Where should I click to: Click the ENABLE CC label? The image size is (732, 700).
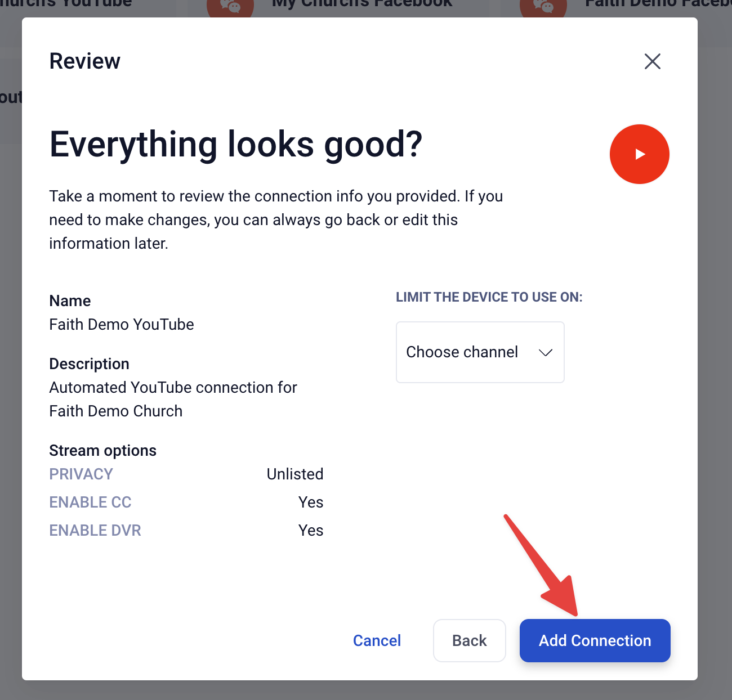90,502
